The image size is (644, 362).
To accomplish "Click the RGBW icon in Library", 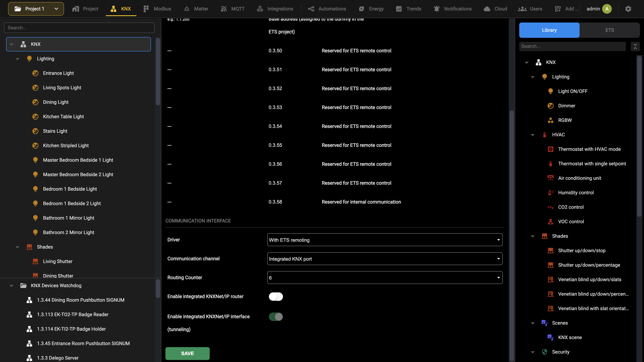I will pyautogui.click(x=550, y=120).
